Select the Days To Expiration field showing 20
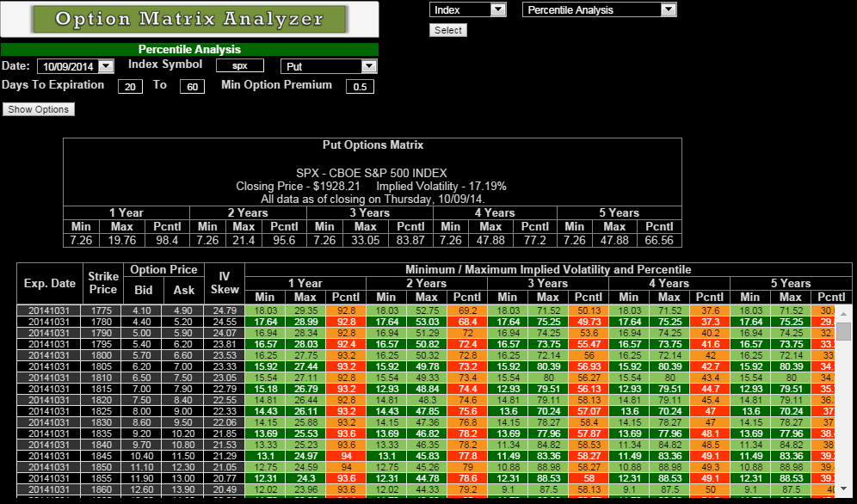Viewport: 857px width, 504px height. pyautogui.click(x=130, y=86)
